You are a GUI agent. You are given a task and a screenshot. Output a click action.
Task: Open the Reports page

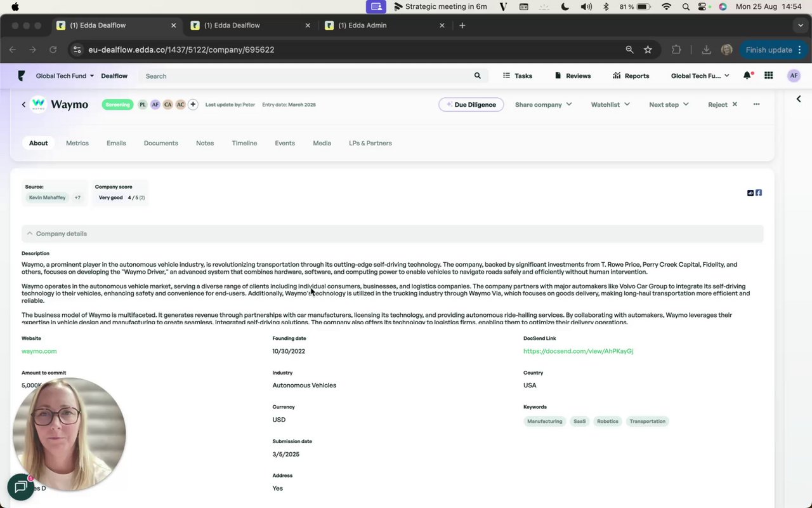point(631,76)
